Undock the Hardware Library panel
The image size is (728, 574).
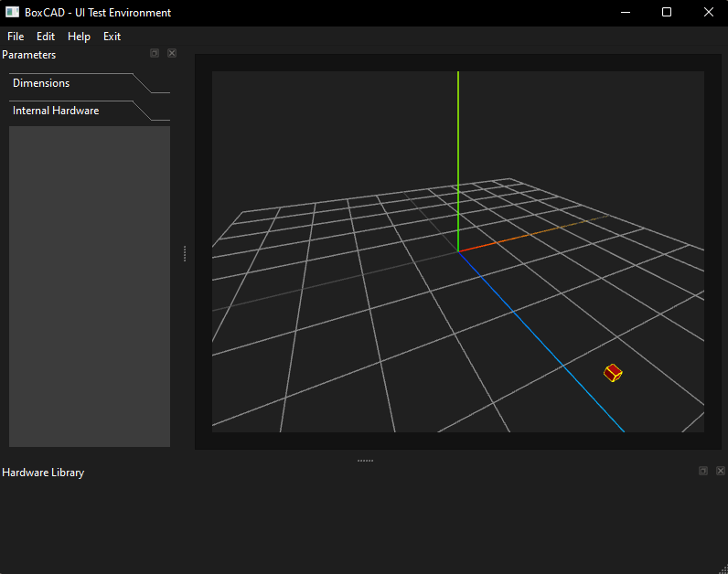(703, 471)
